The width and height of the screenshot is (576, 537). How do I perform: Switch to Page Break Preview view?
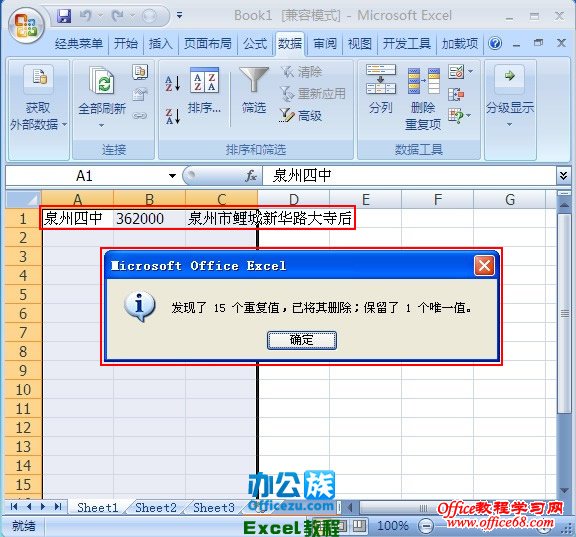point(360,526)
